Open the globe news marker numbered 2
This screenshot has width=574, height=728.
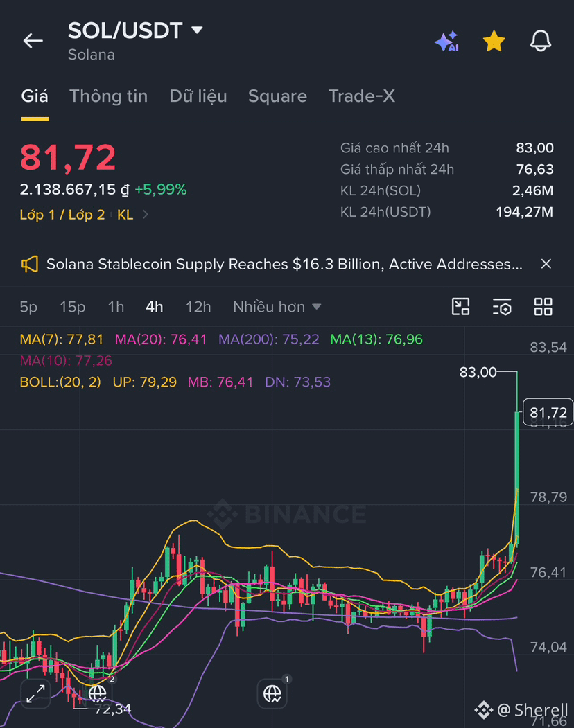pos(98,693)
